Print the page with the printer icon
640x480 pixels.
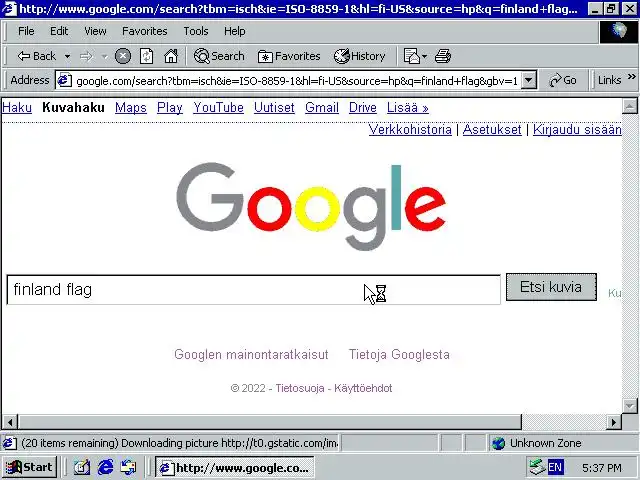click(443, 56)
